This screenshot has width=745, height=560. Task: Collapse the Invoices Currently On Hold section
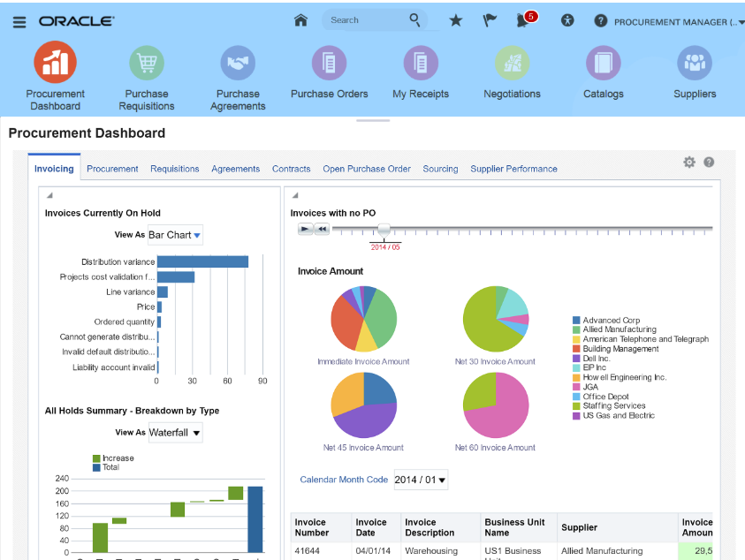coord(49,195)
